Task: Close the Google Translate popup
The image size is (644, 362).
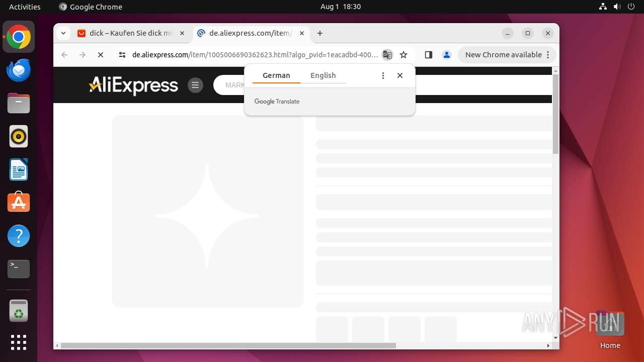Action: coord(400,75)
